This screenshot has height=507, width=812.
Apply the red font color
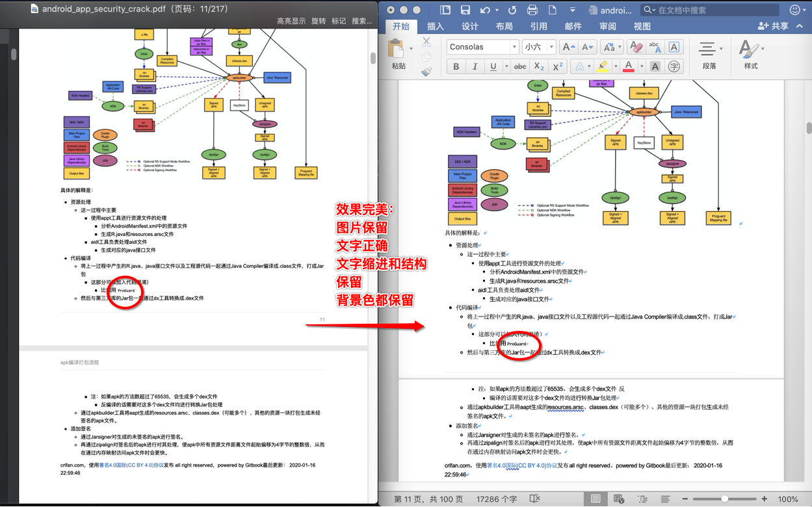coord(628,66)
